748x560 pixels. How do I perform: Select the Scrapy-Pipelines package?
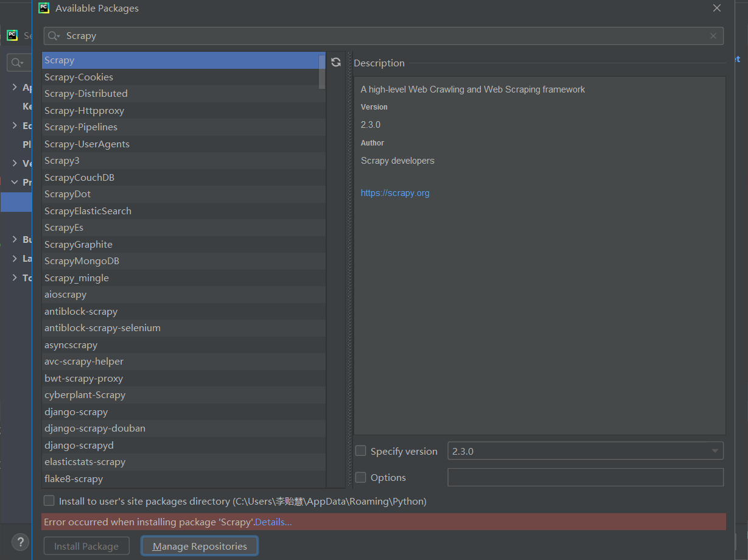point(183,127)
